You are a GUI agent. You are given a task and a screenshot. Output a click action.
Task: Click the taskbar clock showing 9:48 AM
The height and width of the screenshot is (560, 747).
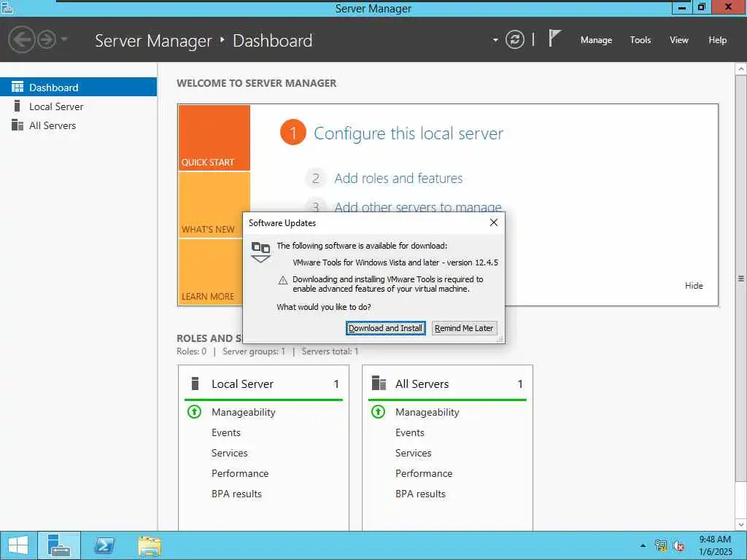(715, 545)
